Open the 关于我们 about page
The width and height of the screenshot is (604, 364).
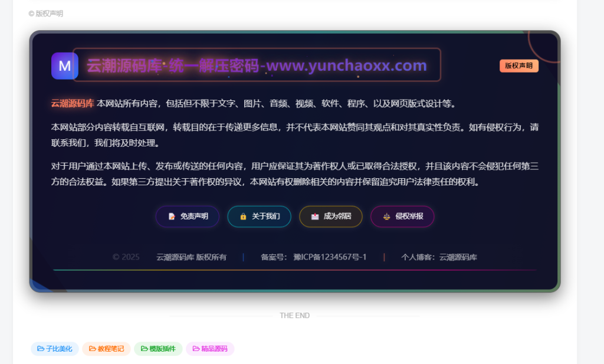click(x=260, y=217)
